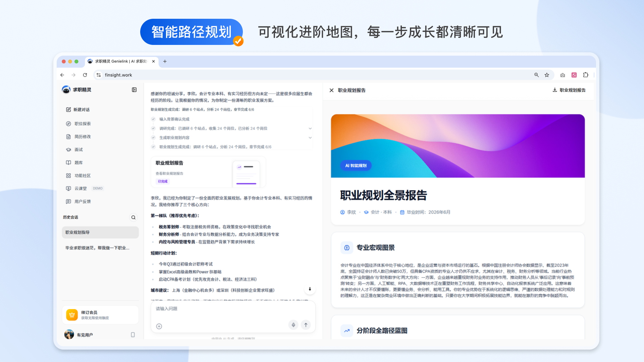Start a new chat via 新建对话
Viewport: 644px width, 362px height.
click(x=78, y=110)
